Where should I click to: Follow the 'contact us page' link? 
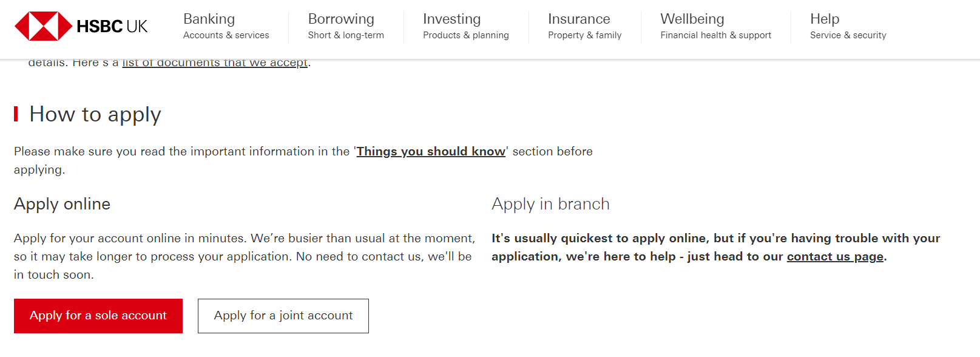click(x=835, y=256)
